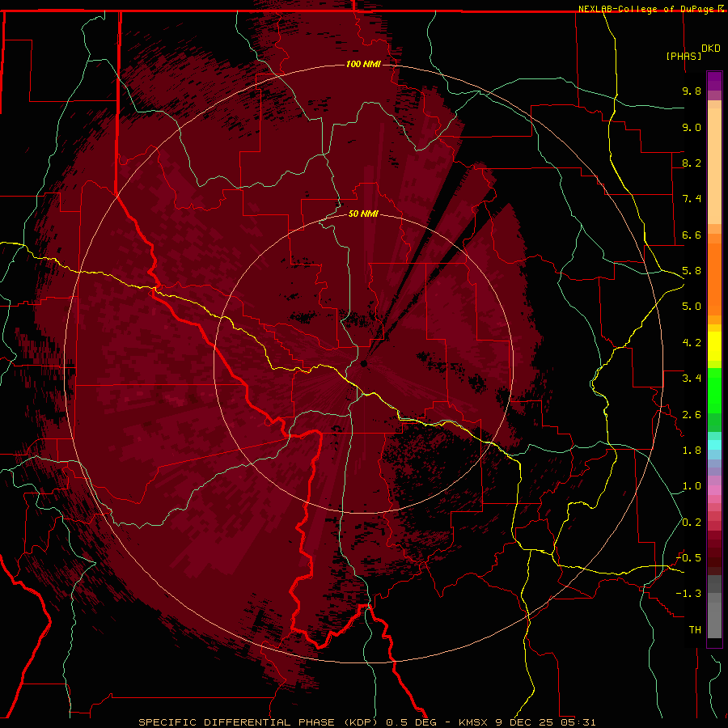
Task: Click the 1.0 scale value
Action: 692,486
